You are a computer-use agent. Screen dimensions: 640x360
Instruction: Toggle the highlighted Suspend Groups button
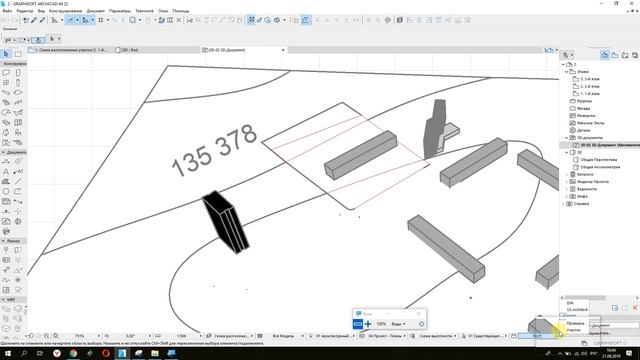(251, 20)
